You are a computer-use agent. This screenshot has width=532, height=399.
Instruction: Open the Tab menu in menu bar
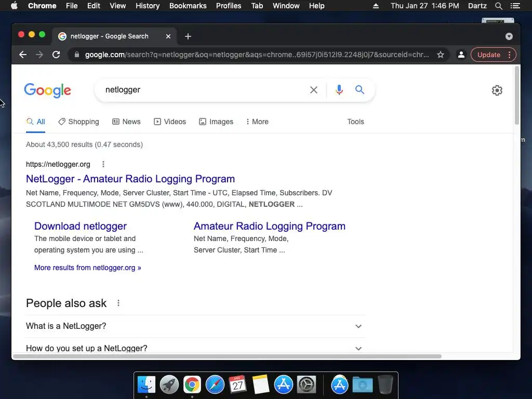coord(257,6)
